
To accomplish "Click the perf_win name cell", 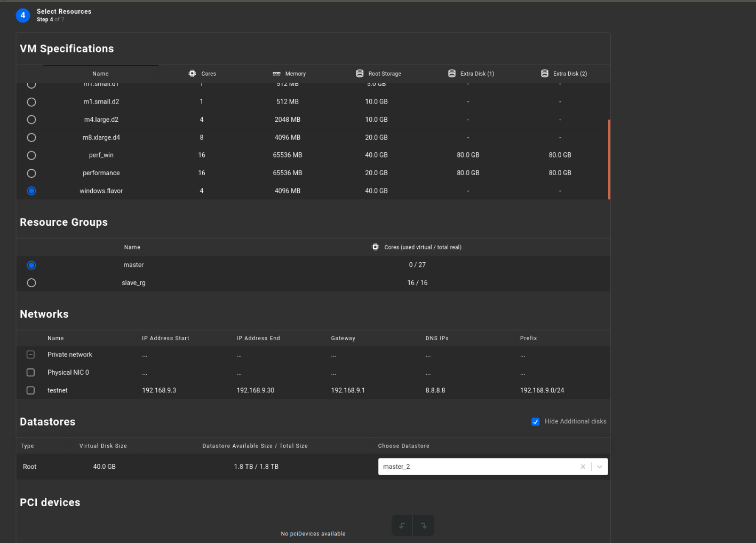I will [101, 155].
